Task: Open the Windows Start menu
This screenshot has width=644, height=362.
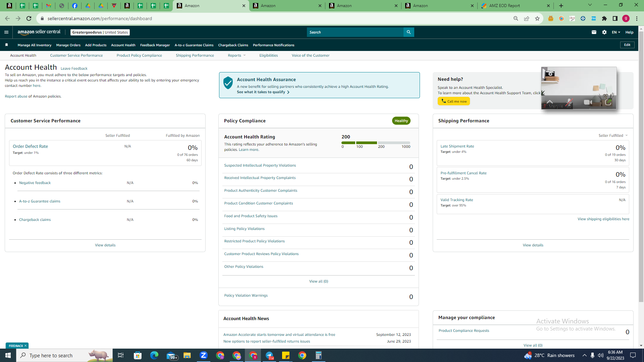Action: [x=8, y=355]
